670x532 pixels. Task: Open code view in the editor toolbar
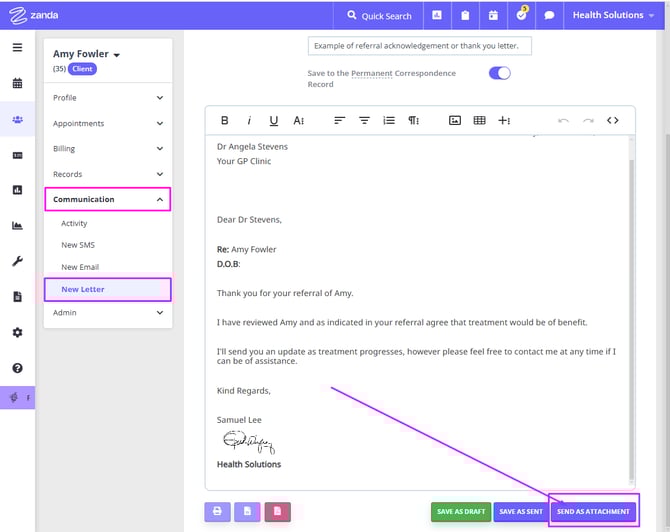(613, 120)
